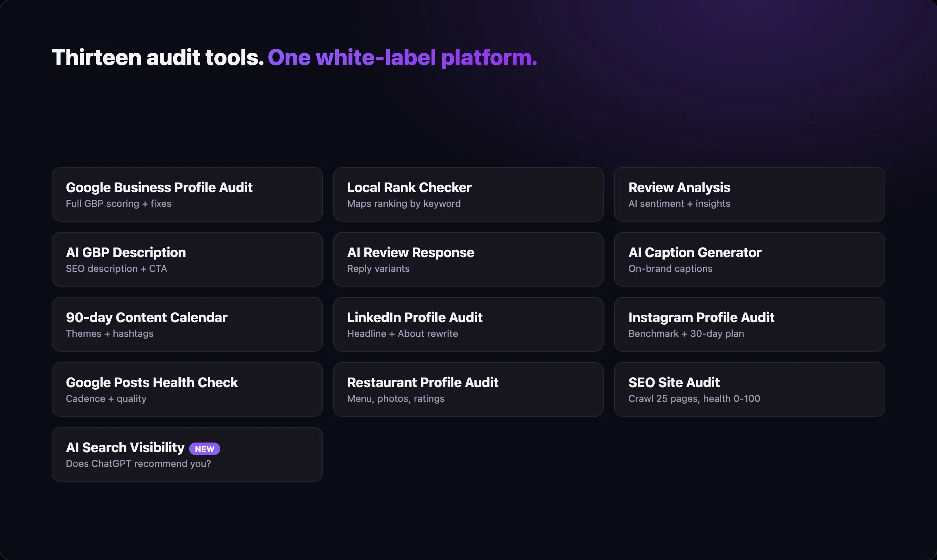Click the 'Restaurant Profile Audit' title
This screenshot has width=937, height=560.
pos(423,383)
